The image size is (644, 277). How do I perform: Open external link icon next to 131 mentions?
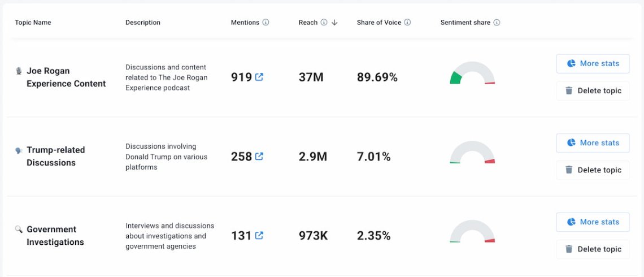pyautogui.click(x=259, y=236)
